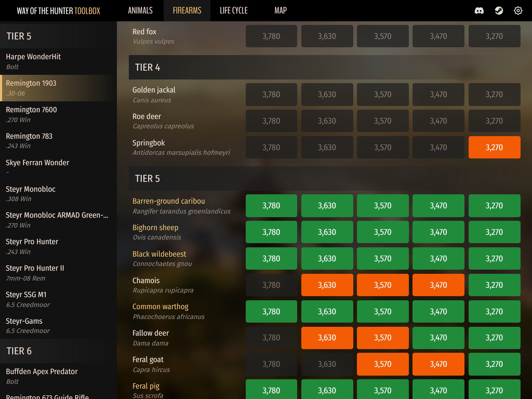Open the Steam page icon
This screenshot has width=532, height=399.
click(499, 11)
